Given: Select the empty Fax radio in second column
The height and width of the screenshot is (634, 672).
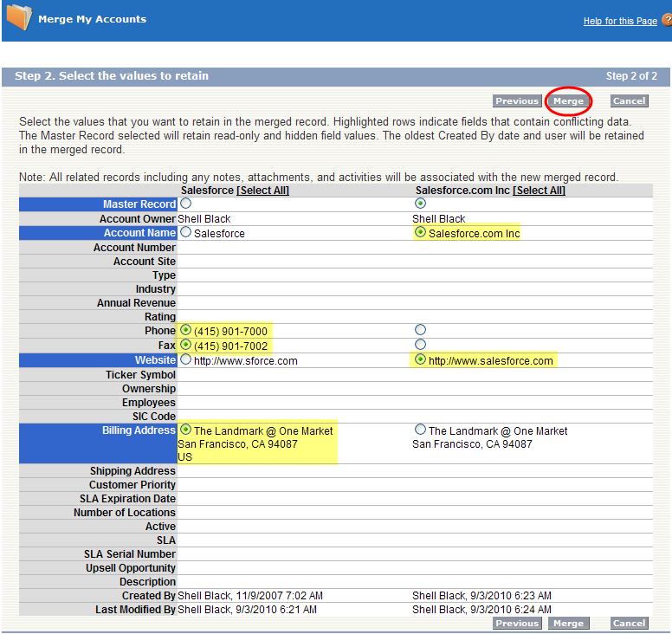Looking at the screenshot, I should (420, 345).
